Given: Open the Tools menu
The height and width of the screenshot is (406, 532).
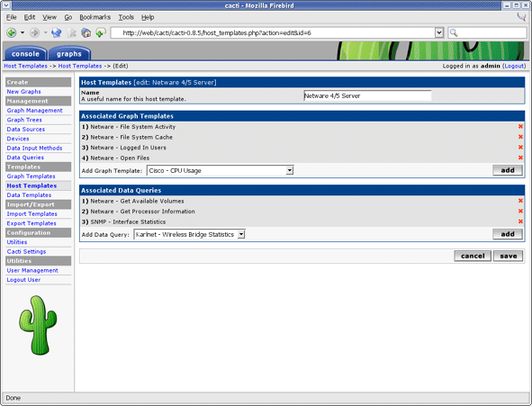Looking at the screenshot, I should (x=126, y=17).
